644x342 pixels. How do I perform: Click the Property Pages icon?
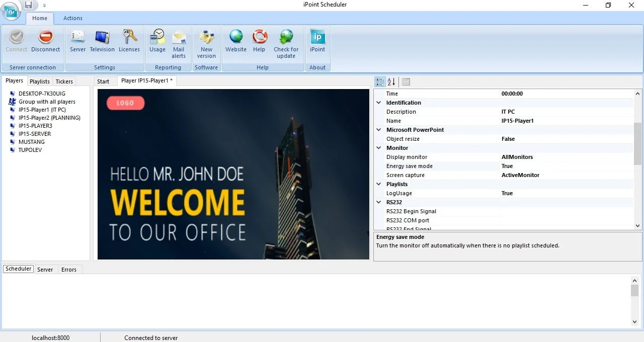406,82
